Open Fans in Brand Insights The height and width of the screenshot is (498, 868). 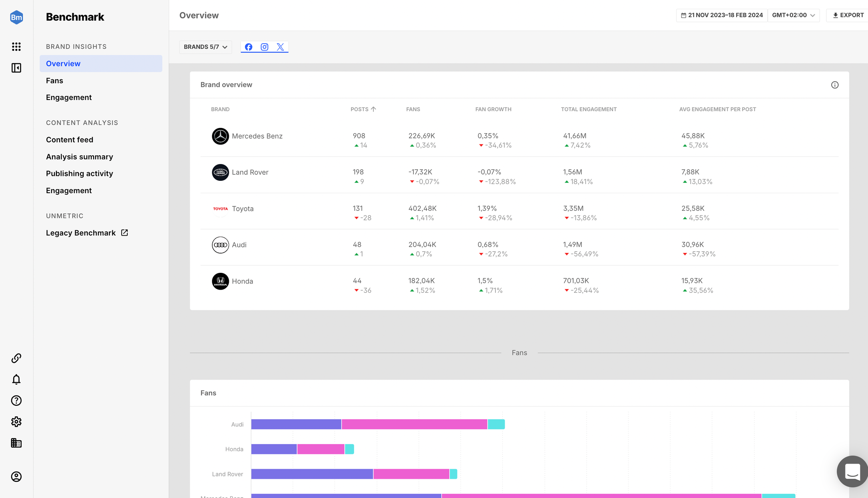(54, 80)
